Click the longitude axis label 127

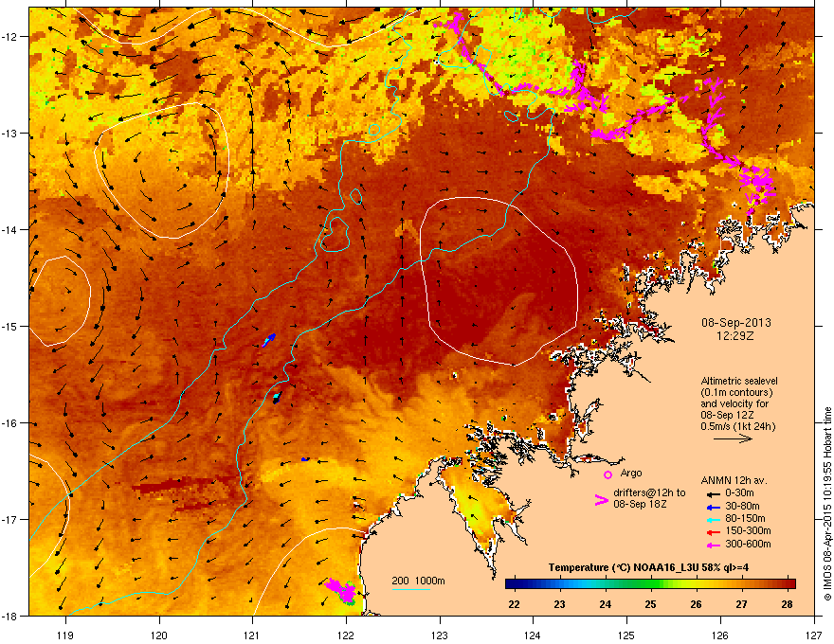coord(814,635)
